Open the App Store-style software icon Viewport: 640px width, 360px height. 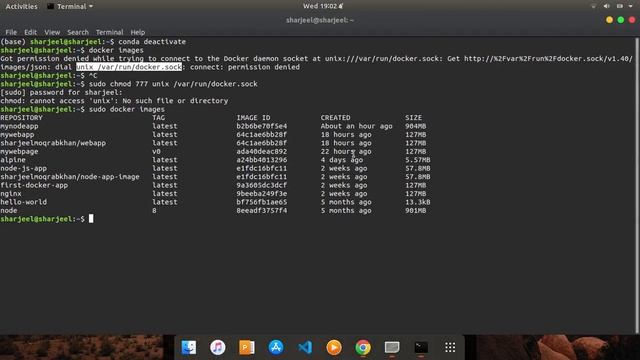pos(276,347)
